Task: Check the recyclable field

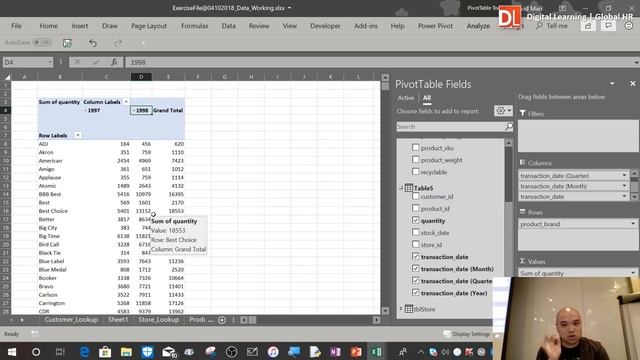Action: (x=416, y=171)
